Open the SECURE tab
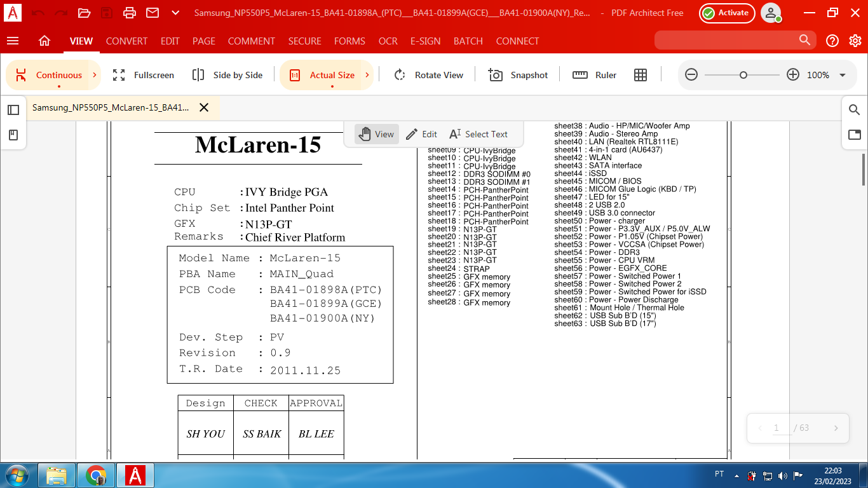Viewport: 868px width, 488px height. (x=305, y=41)
